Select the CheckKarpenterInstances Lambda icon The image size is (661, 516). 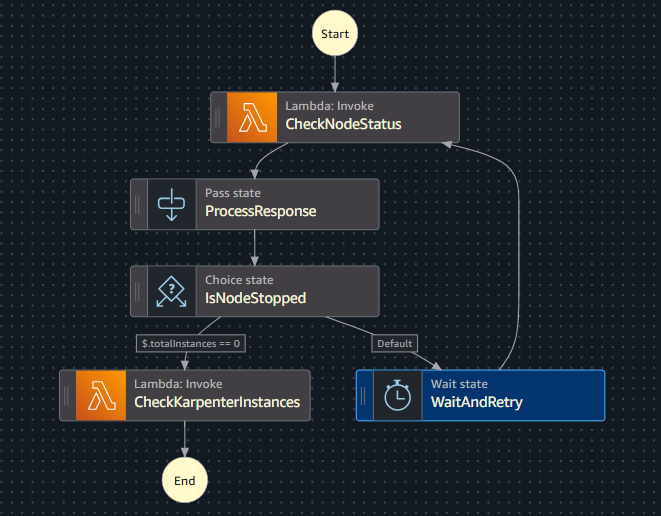point(101,395)
